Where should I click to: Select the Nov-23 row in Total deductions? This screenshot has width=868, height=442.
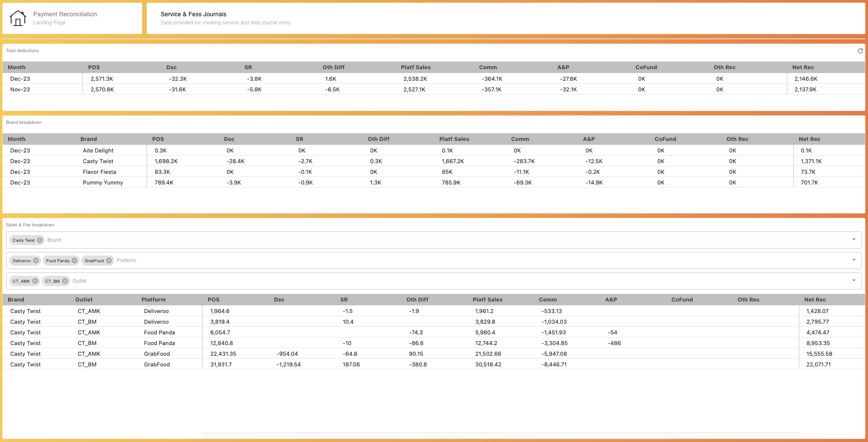[434, 89]
